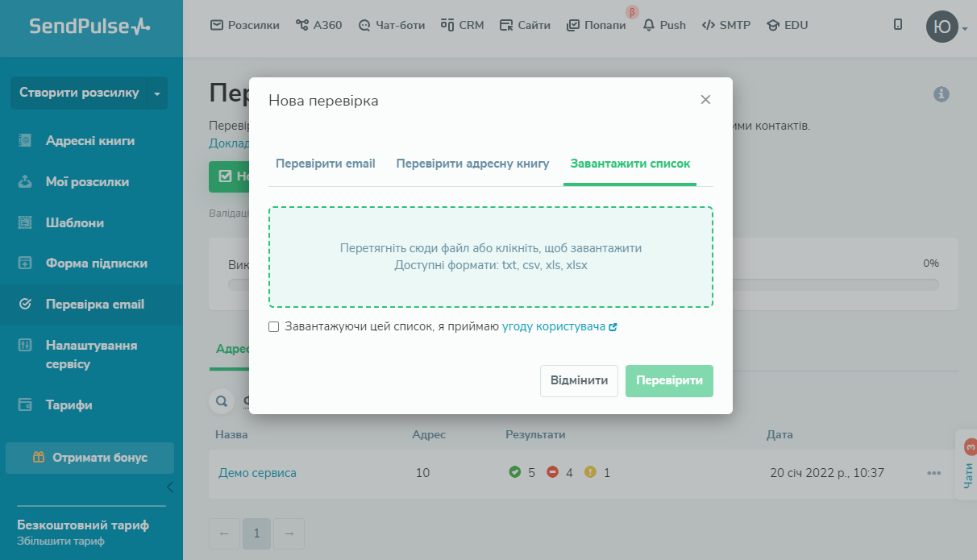Image resolution: width=977 pixels, height=560 pixels.
Task: Click the mobile device icon near the avatar
Action: click(897, 24)
